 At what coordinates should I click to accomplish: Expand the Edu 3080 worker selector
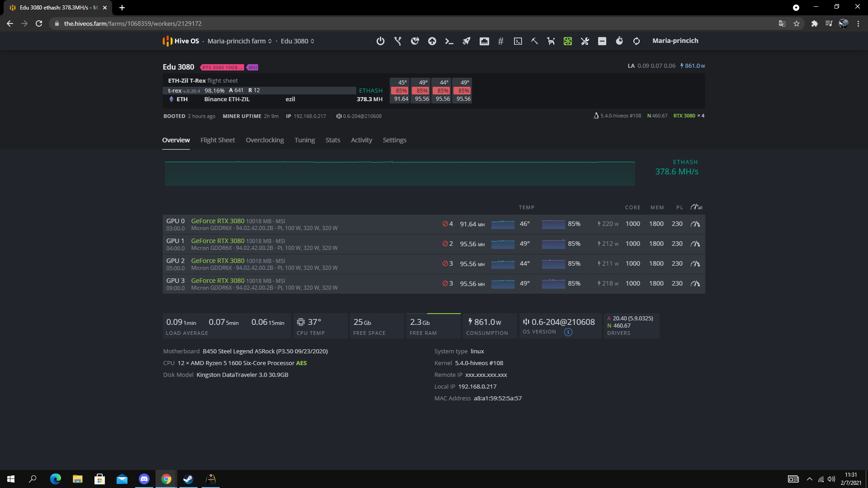[297, 41]
